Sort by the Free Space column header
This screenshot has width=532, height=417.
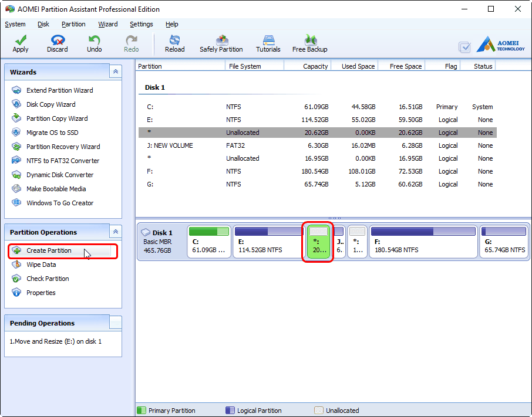(x=402, y=66)
